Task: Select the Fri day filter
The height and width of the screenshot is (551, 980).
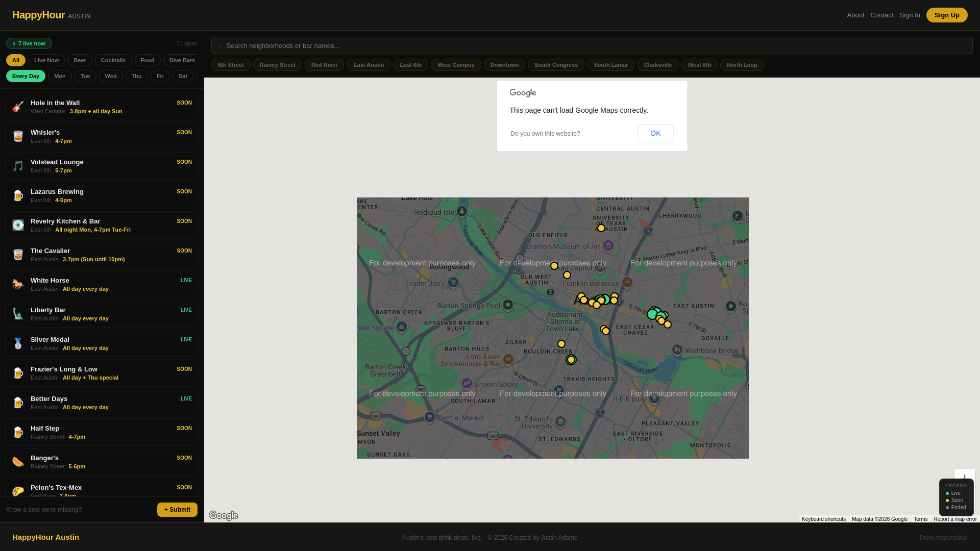Action: 160,76
